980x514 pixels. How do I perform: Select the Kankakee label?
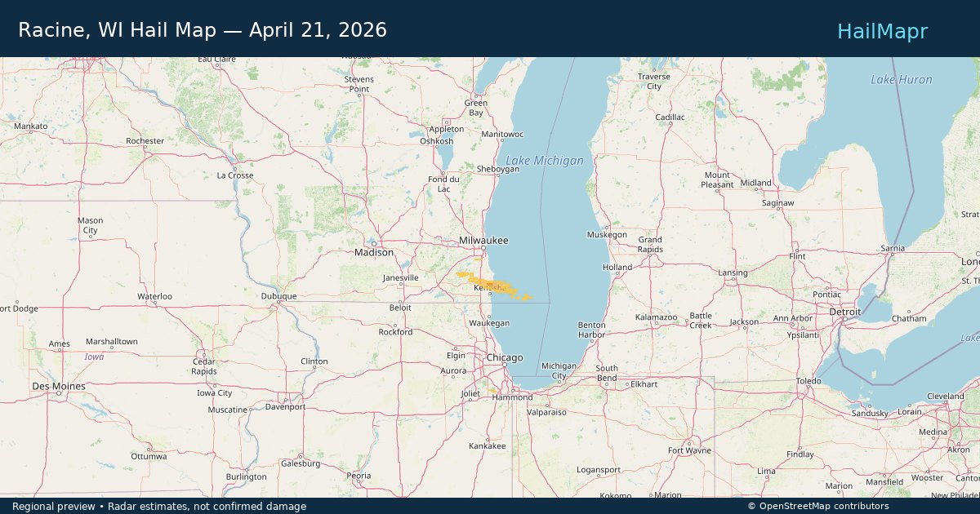click(x=488, y=446)
